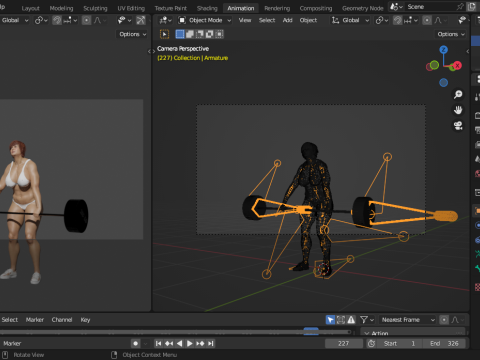Open proportional falloff curve in right viewport

(441, 20)
